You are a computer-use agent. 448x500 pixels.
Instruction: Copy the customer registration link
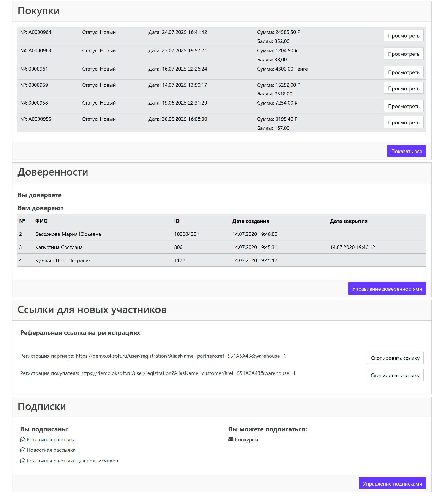point(395,375)
